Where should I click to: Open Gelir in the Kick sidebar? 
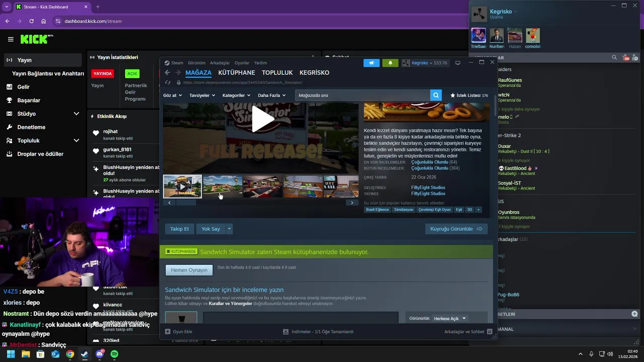click(x=24, y=87)
